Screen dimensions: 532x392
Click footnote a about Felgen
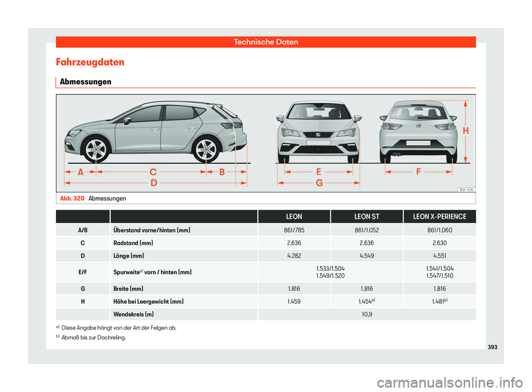point(116,328)
